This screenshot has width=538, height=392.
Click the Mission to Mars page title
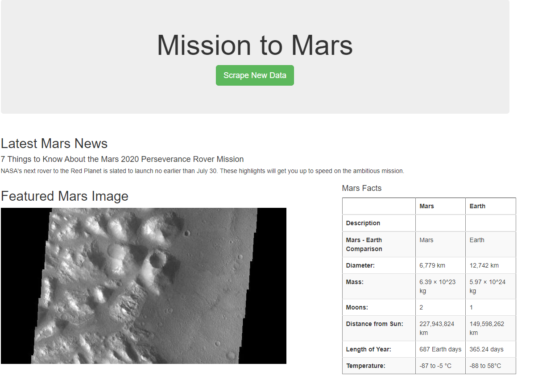(x=255, y=45)
